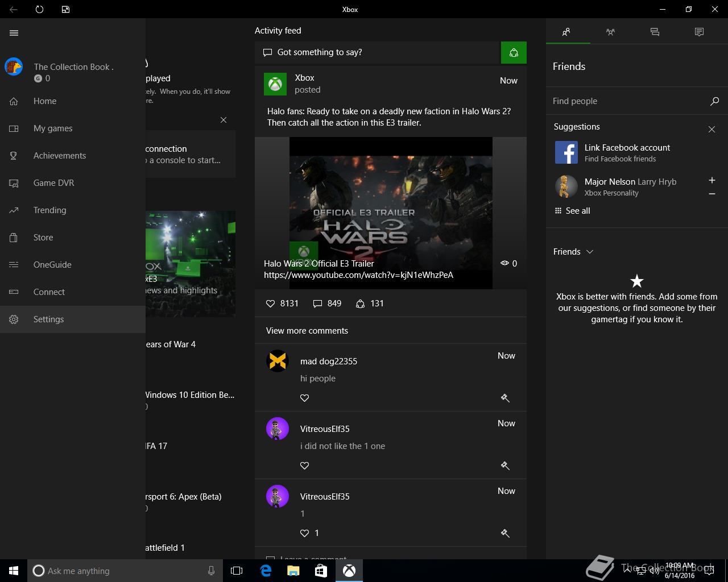Report mad dog22355's comment with gavel

[505, 398]
